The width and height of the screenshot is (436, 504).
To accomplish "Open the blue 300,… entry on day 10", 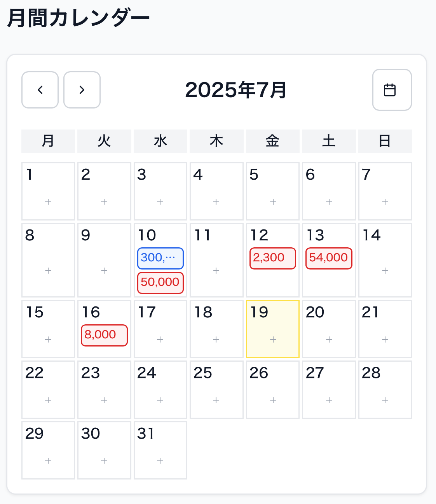I will (160, 258).
